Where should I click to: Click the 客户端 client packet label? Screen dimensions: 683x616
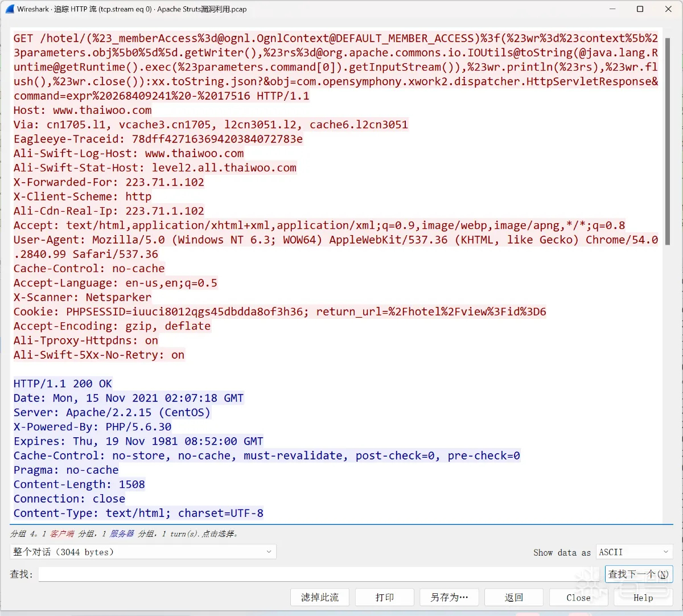click(x=62, y=533)
